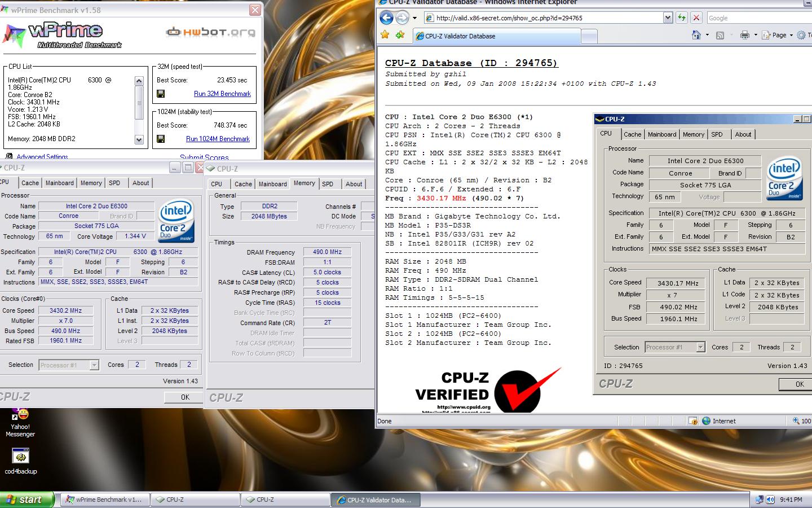
Task: Open Mainboard tab in middle CPU-Z window
Action: (x=273, y=184)
